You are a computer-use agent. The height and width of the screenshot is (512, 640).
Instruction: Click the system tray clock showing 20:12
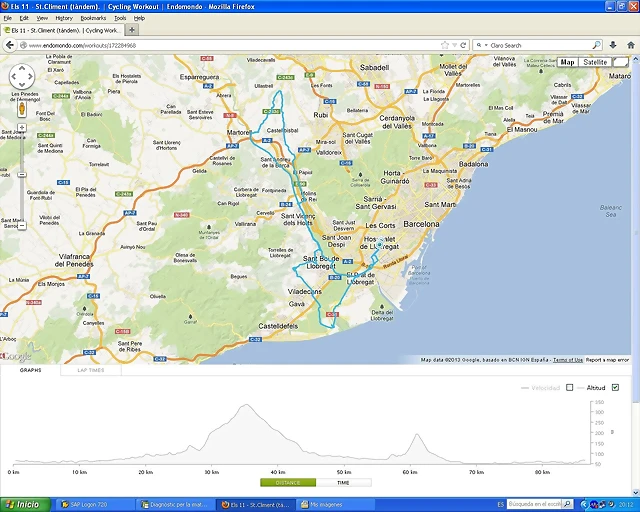[x=628, y=505]
